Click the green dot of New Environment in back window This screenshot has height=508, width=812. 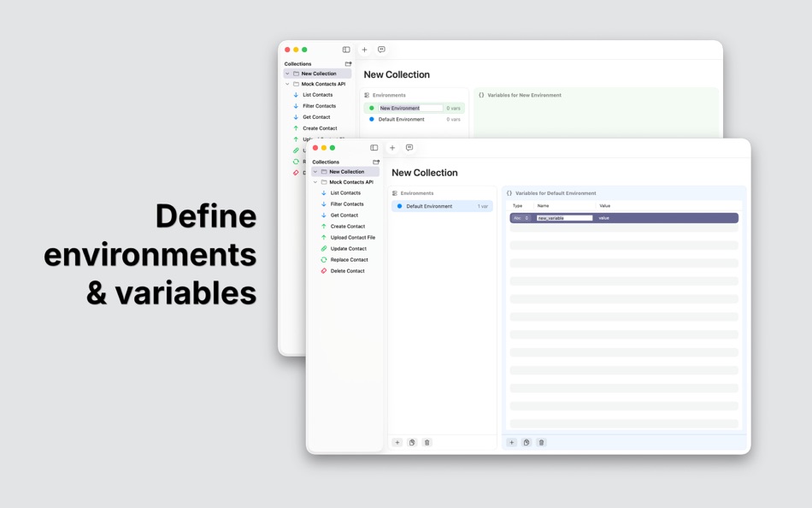[x=371, y=108]
